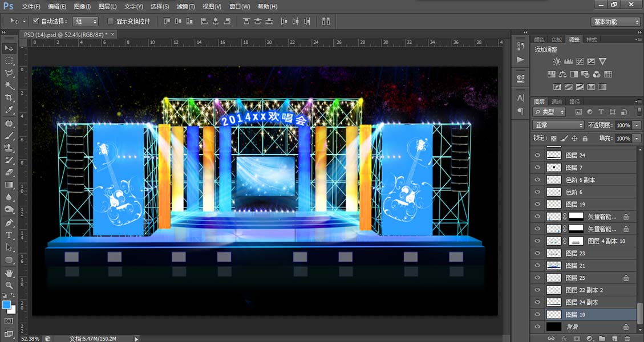The height and width of the screenshot is (342, 644).
Task: Select the Gradient tool
Action: click(9, 185)
